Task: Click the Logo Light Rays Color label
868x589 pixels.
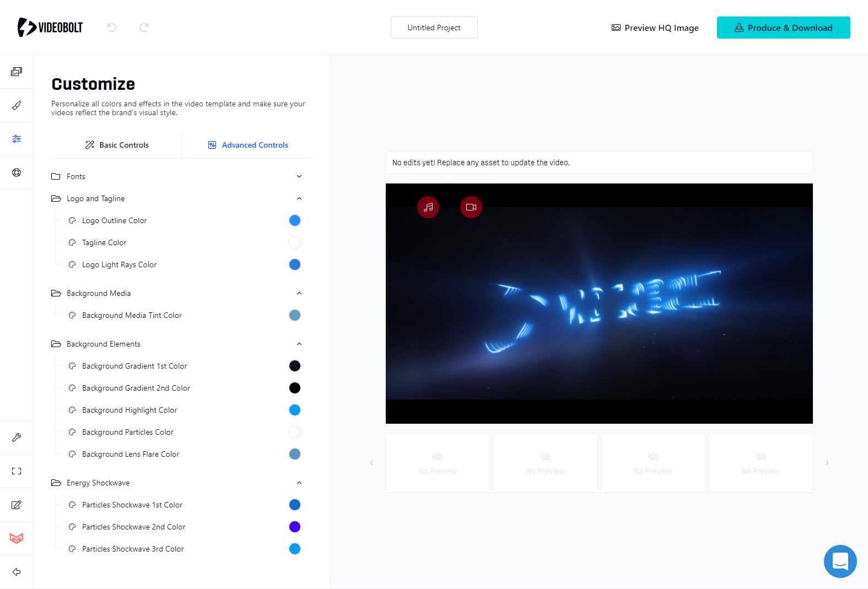Action: [x=120, y=264]
